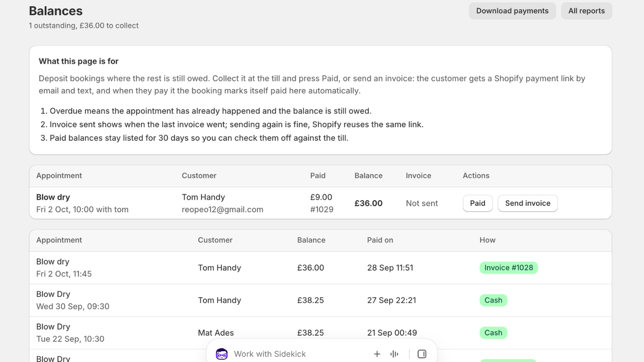Click '1 outstanding, £36.00 to collect' subtitle
Viewport: 644px width, 362px height.
click(x=84, y=26)
